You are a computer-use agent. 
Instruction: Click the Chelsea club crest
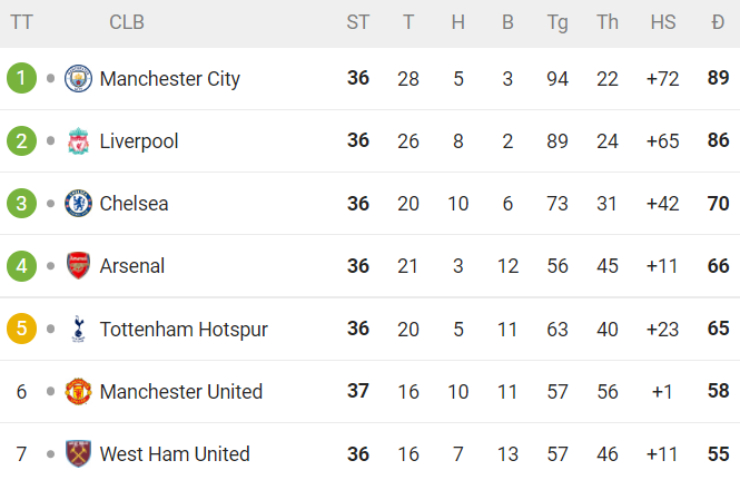[x=78, y=204]
